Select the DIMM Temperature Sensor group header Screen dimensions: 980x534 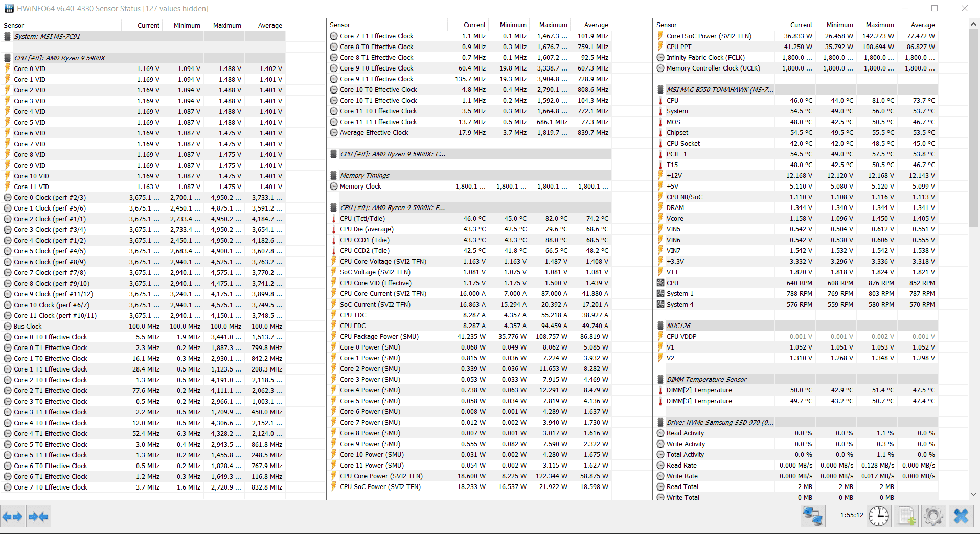[796, 379]
